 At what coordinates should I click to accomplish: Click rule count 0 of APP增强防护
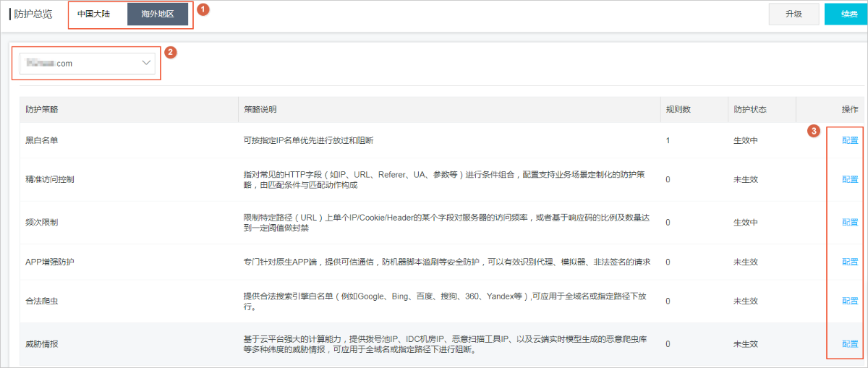point(668,262)
